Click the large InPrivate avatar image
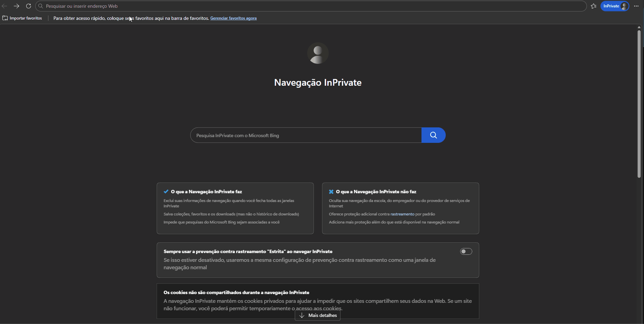 click(318, 53)
